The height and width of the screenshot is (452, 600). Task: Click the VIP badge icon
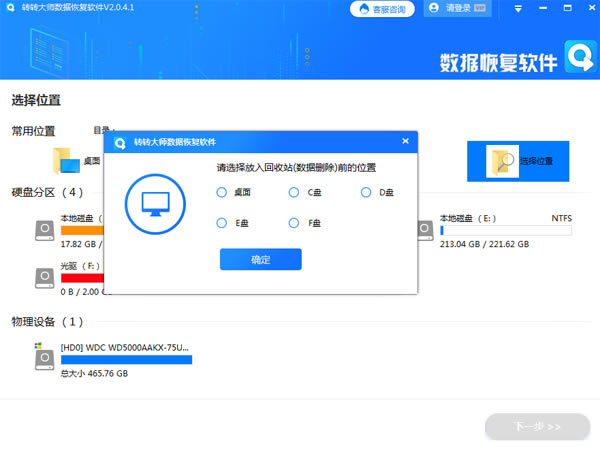(x=480, y=8)
